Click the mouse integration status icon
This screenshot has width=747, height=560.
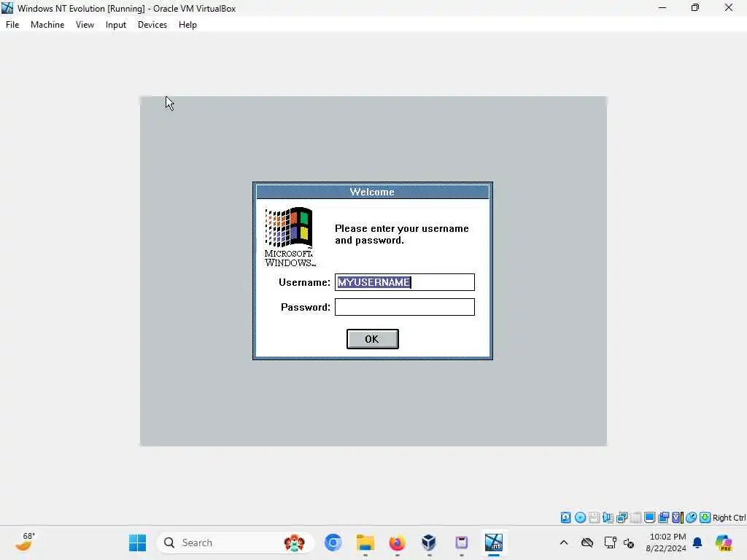(692, 518)
